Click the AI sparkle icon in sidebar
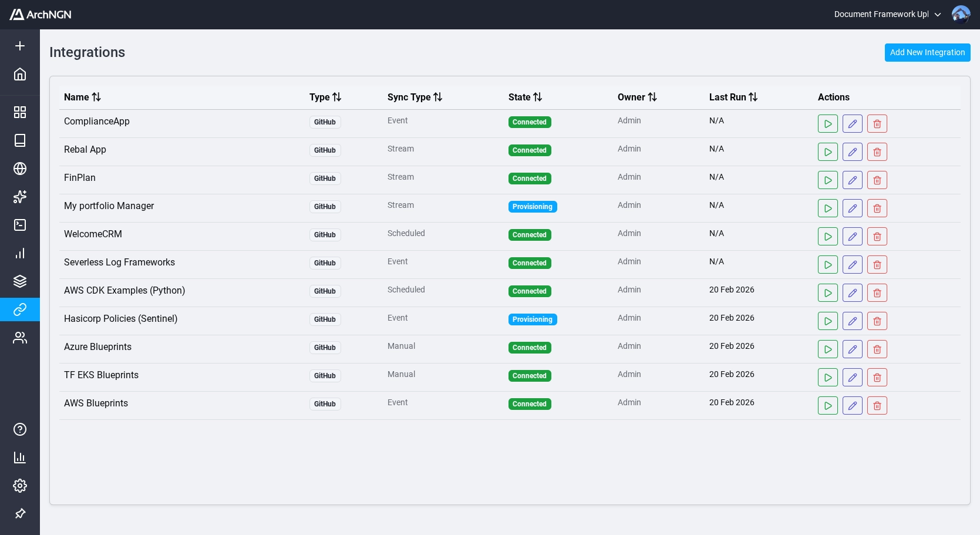This screenshot has height=535, width=980. pos(20,197)
